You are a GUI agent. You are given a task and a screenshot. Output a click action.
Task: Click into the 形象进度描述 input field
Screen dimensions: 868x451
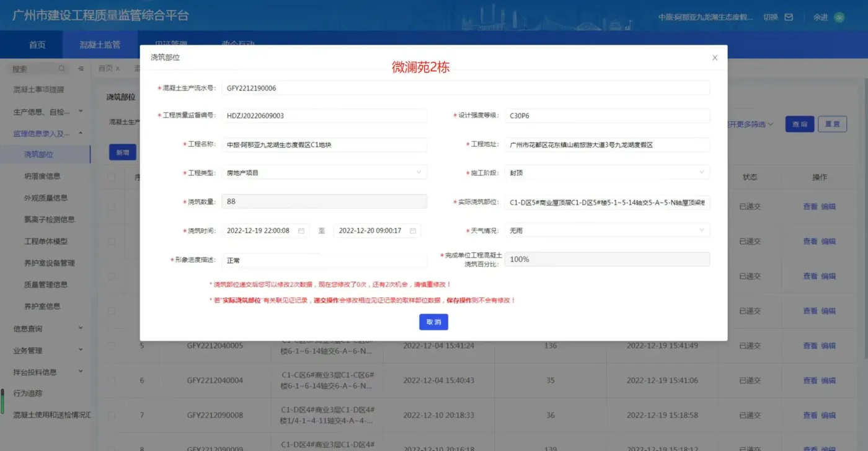pyautogui.click(x=324, y=260)
